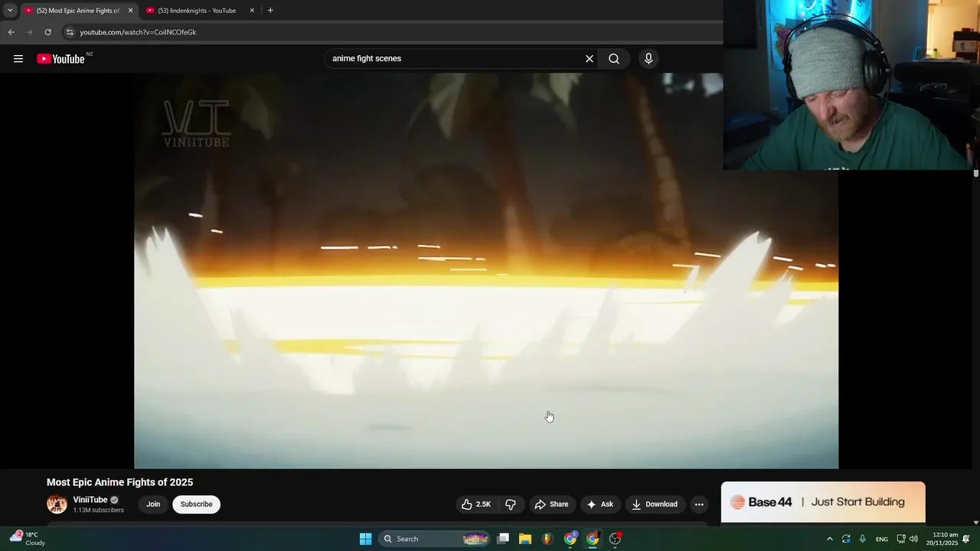Viewport: 980px width, 551px height.
Task: Open the ViniiTube channel name link
Action: [x=90, y=500]
